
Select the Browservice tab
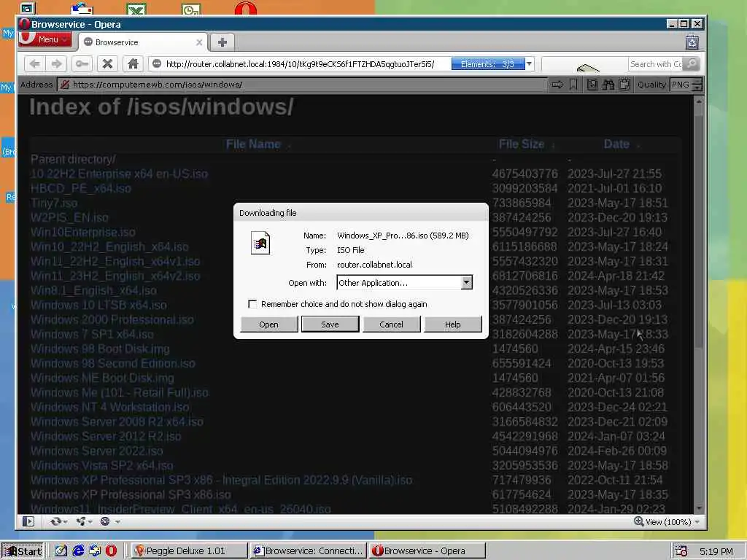pyautogui.click(x=142, y=42)
